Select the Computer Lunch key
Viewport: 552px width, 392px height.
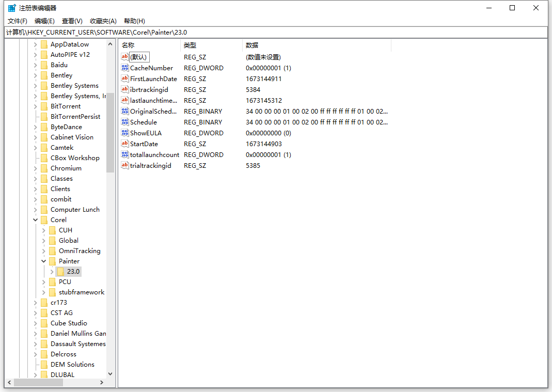pyautogui.click(x=75, y=210)
